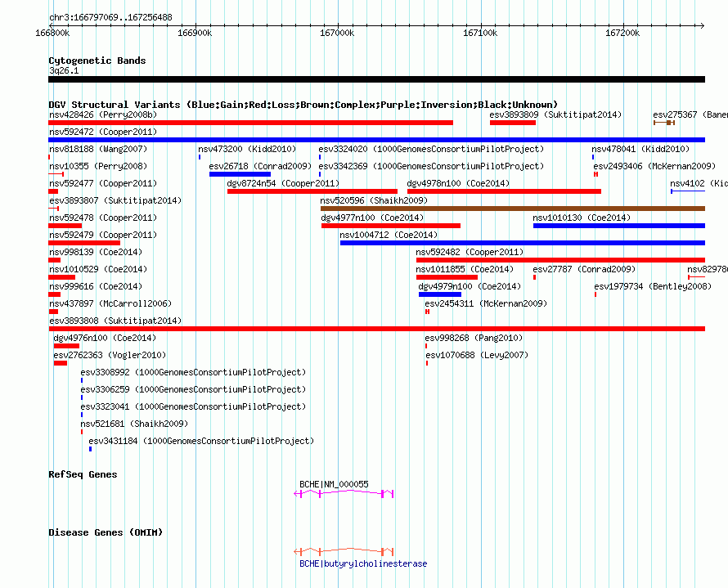Open esv3893807 (Suktitipat2014) label
Viewport: 728px width, 588px height.
115,200
